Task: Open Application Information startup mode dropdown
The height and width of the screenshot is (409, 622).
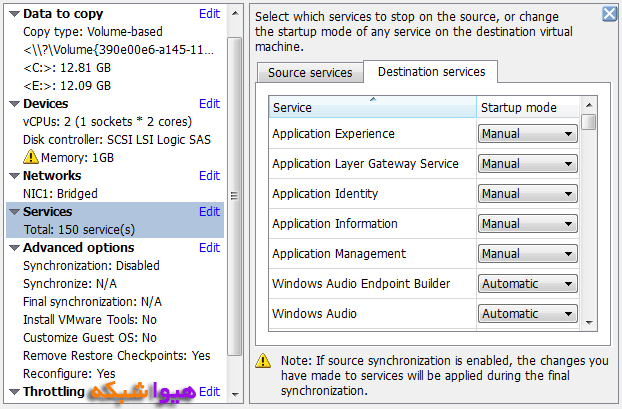Action: coord(528,224)
